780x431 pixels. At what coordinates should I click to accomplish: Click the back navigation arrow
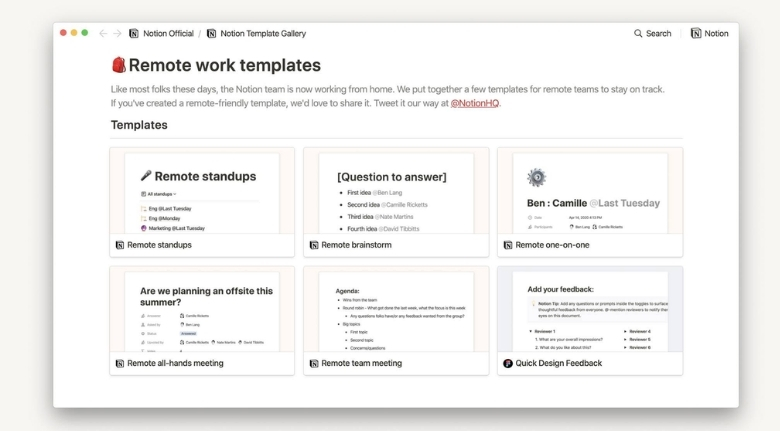click(103, 33)
